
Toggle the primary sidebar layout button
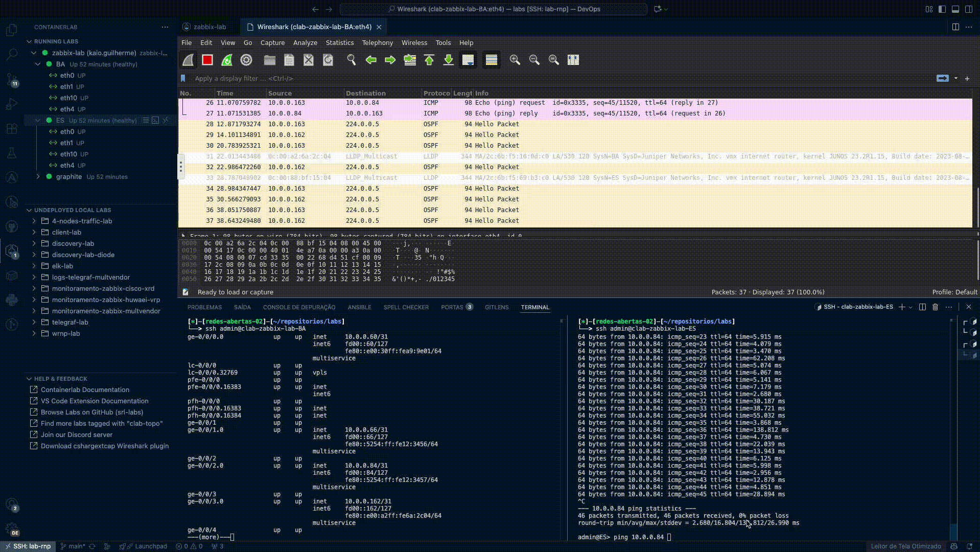942,9
